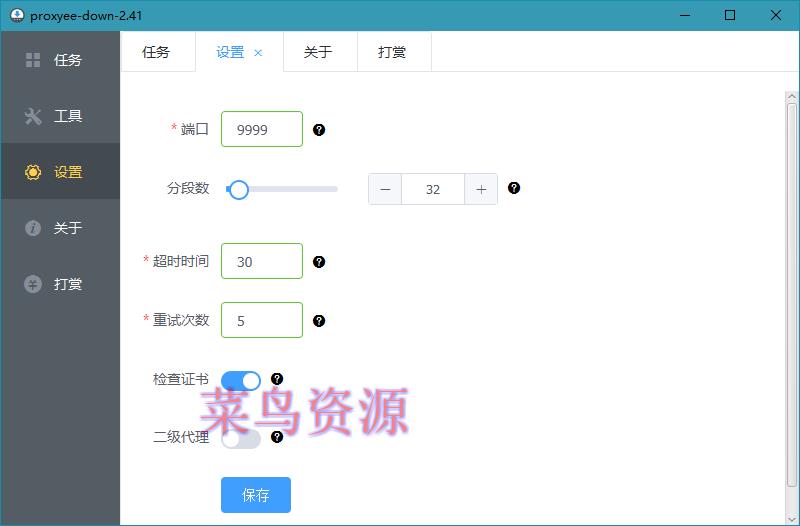Image resolution: width=800 pixels, height=526 pixels.
Task: Focus the 重试次数 input showing 5
Action: coord(262,320)
